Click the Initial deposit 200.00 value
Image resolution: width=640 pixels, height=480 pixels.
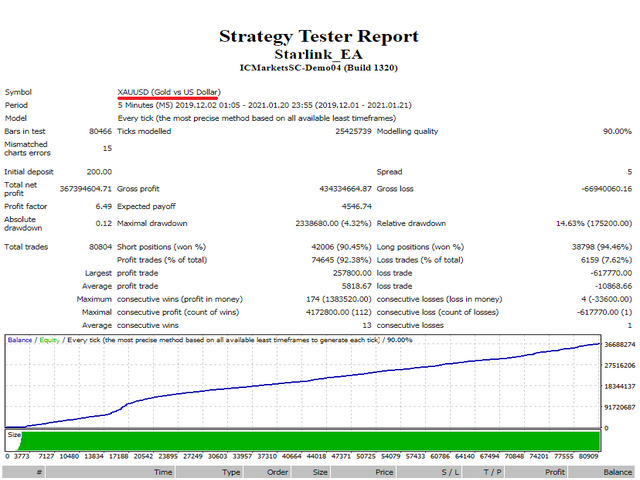click(x=99, y=172)
